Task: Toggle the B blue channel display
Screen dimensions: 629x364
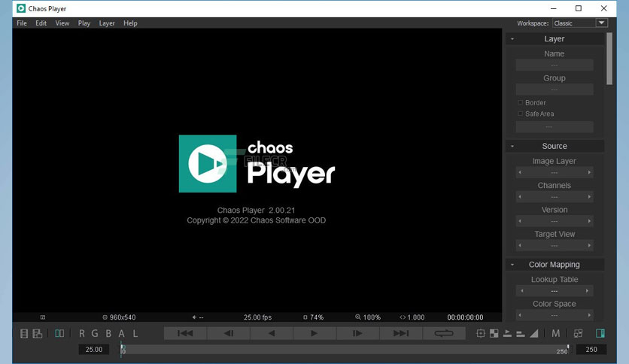Action: pos(108,333)
